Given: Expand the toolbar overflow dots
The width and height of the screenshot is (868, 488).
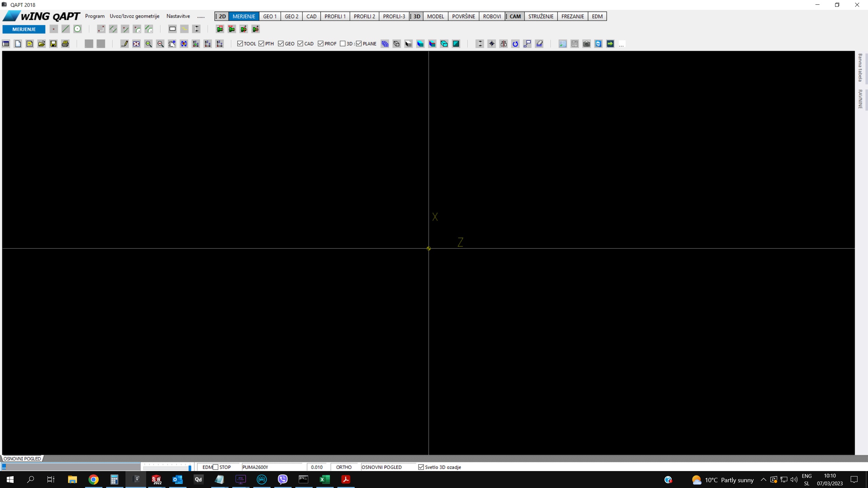Looking at the screenshot, I should (622, 44).
